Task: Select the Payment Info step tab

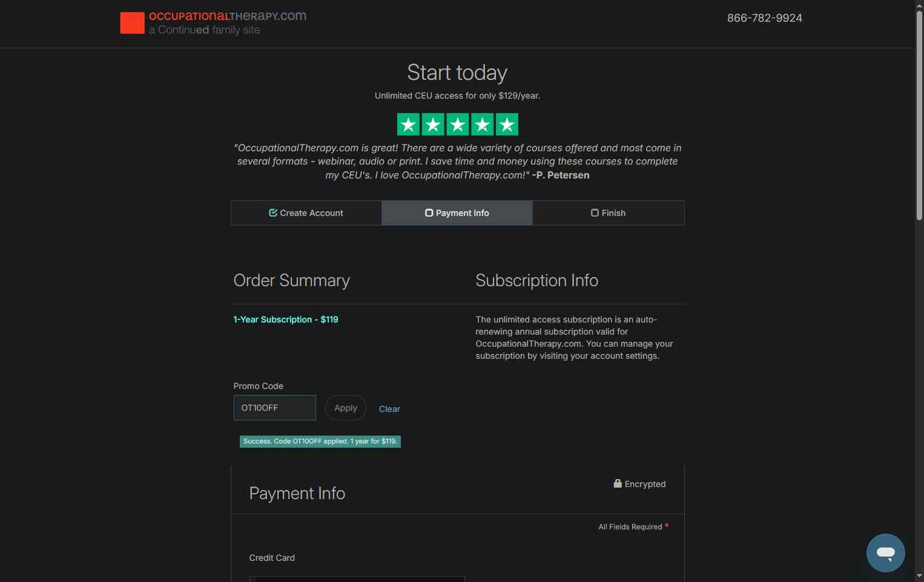Action: pos(457,213)
